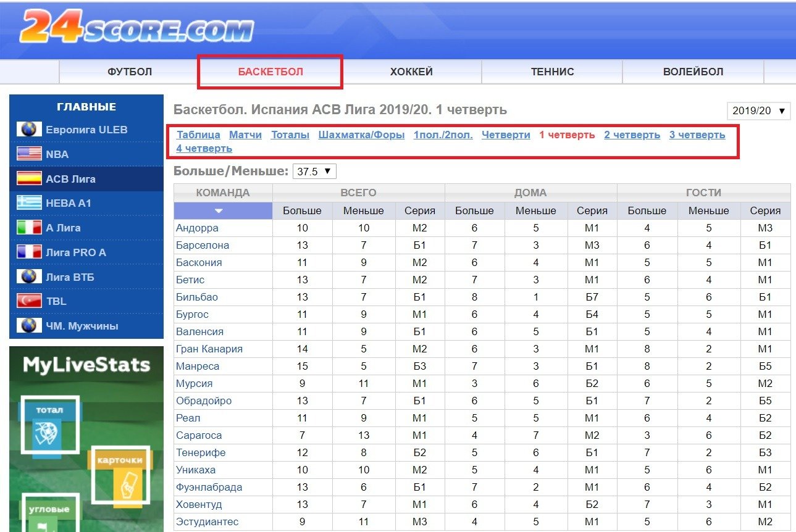Open the Матчи link

point(246,135)
